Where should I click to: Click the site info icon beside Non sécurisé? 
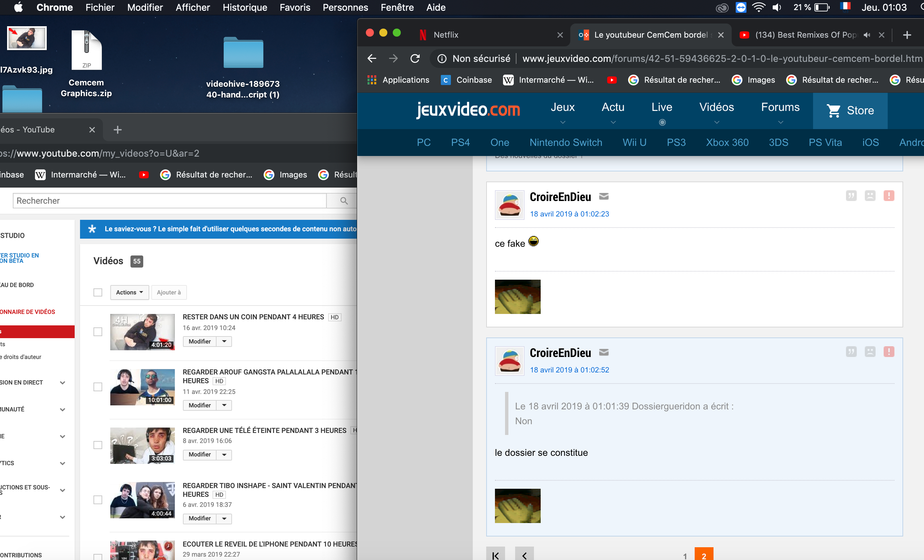click(x=442, y=58)
